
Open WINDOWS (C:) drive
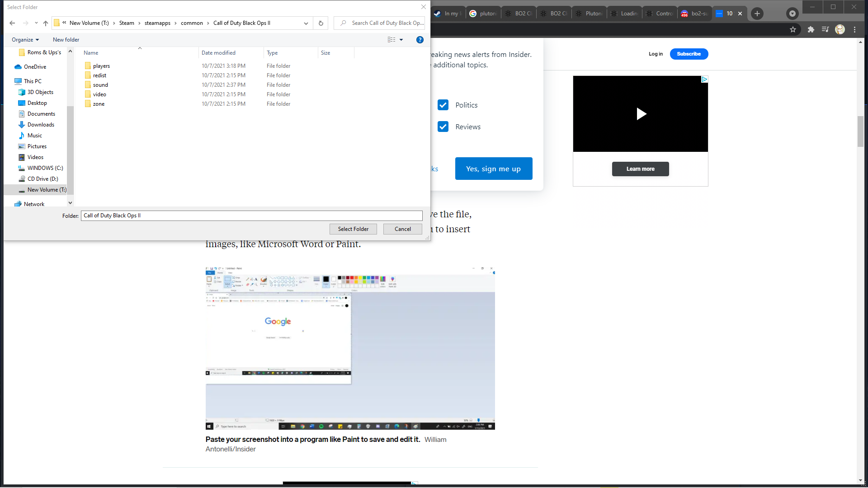pyautogui.click(x=45, y=168)
